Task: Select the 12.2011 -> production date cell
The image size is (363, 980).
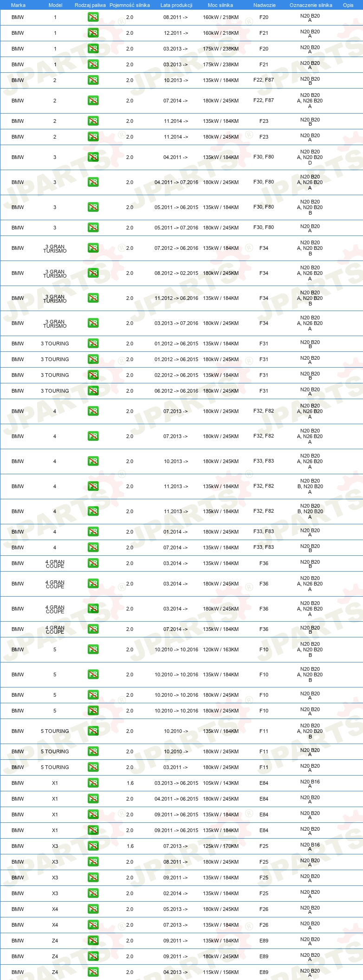Action: [176, 33]
